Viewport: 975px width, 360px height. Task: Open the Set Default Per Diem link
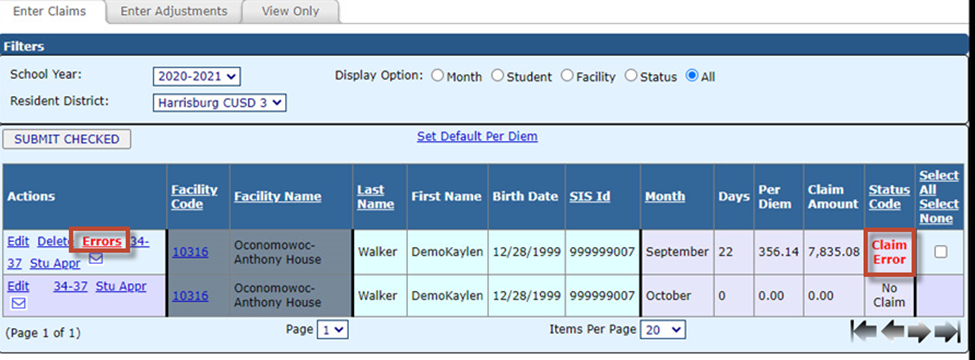point(477,136)
